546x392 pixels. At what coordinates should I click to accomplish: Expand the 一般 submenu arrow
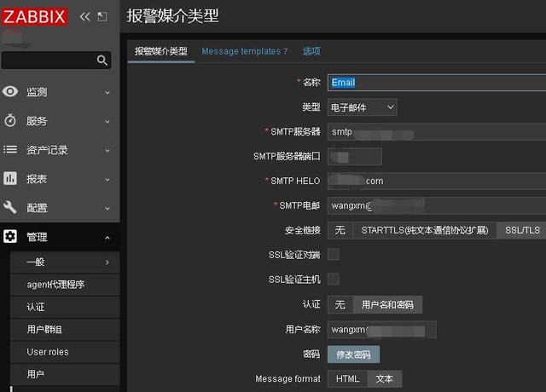coord(107,262)
